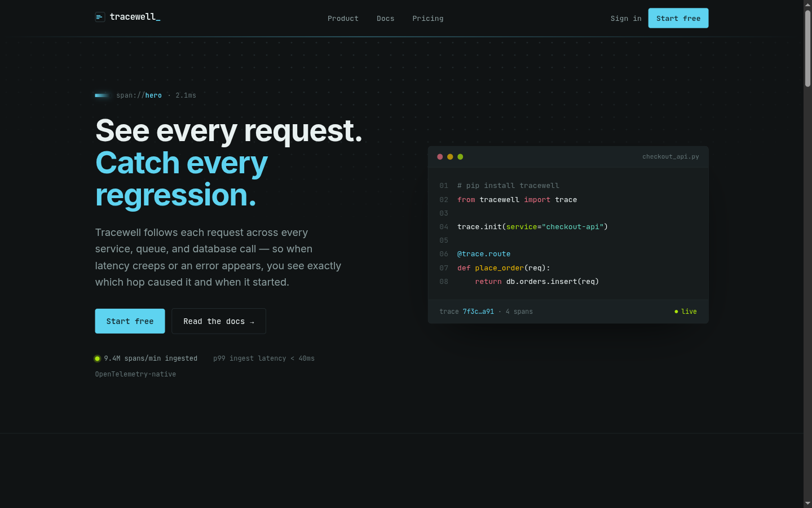Click the scrollbar up arrow
812x508 pixels.
[x=807, y=4]
